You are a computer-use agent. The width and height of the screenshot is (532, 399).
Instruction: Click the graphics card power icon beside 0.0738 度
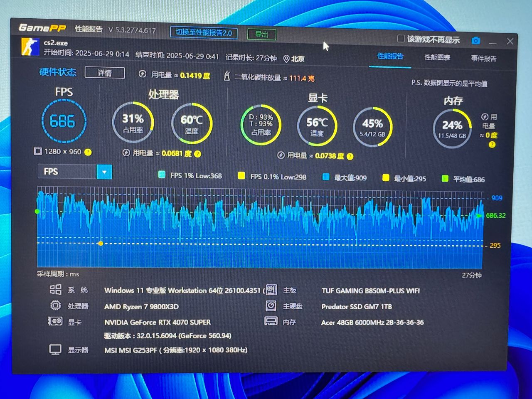[x=281, y=155]
